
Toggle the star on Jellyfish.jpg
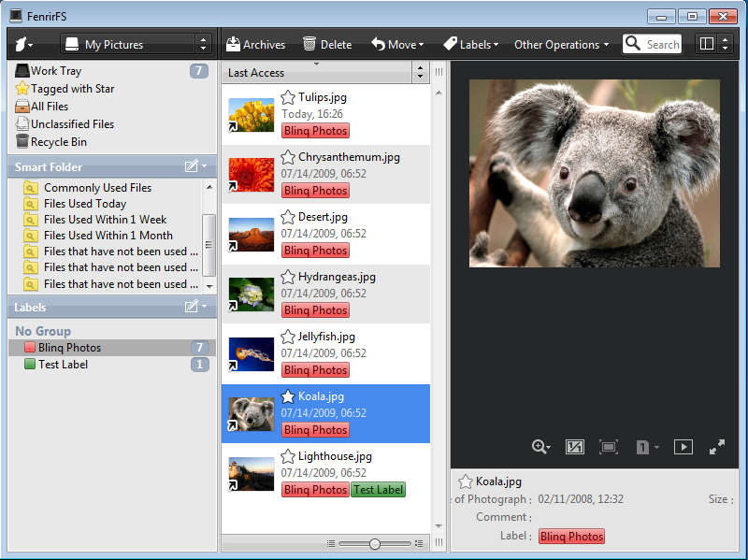(x=288, y=337)
